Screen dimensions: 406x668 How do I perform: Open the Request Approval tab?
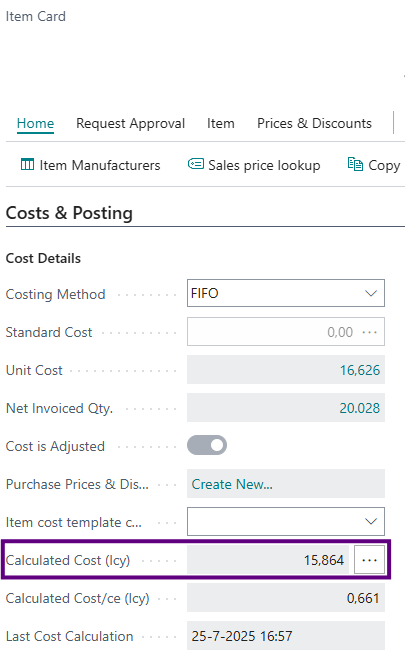coord(130,124)
